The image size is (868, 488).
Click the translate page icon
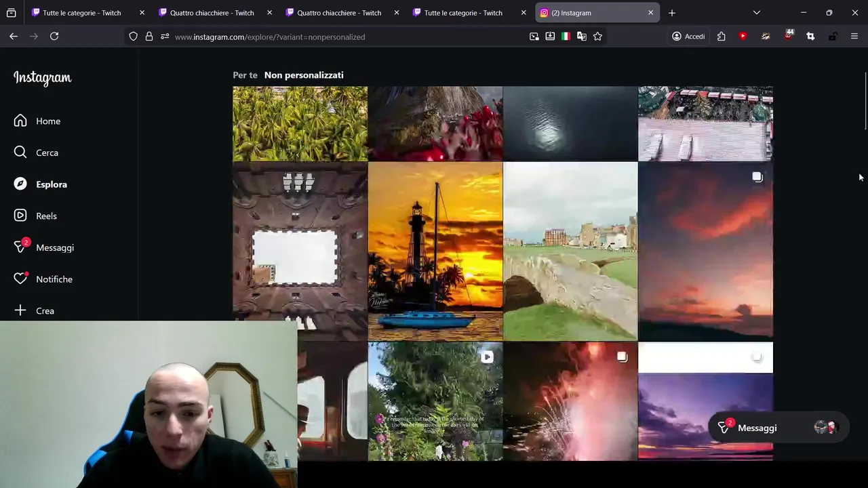(582, 37)
